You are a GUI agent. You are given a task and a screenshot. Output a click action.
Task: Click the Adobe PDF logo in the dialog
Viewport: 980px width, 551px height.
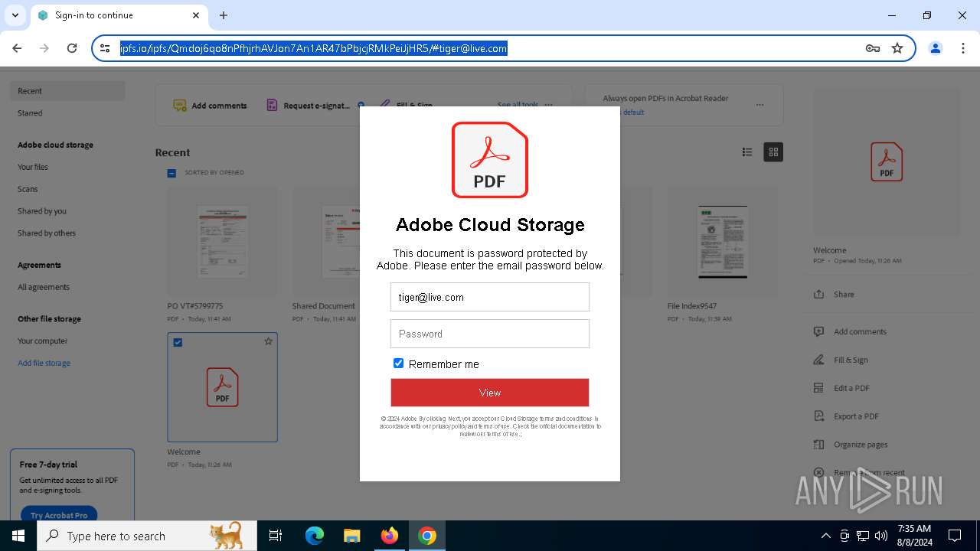(490, 160)
